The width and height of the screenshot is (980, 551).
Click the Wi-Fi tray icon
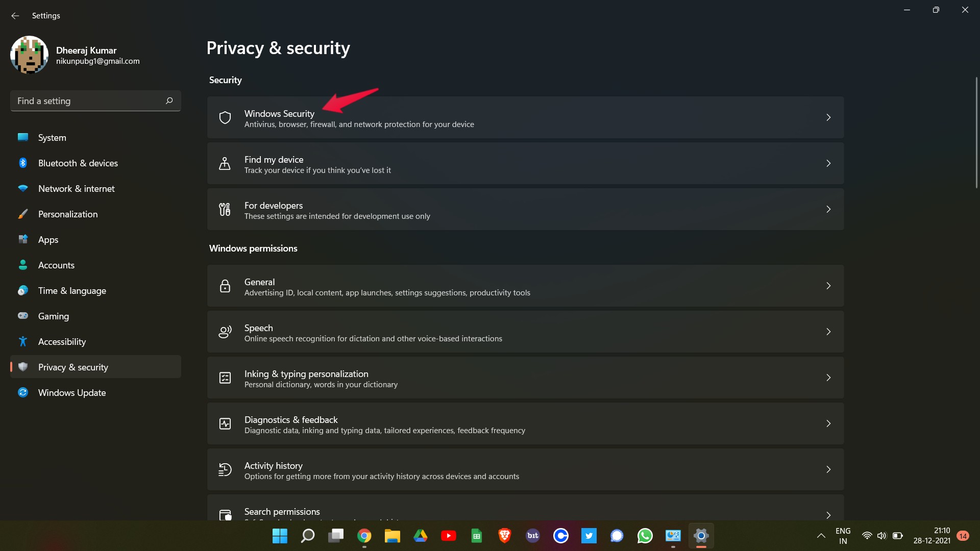(x=867, y=536)
